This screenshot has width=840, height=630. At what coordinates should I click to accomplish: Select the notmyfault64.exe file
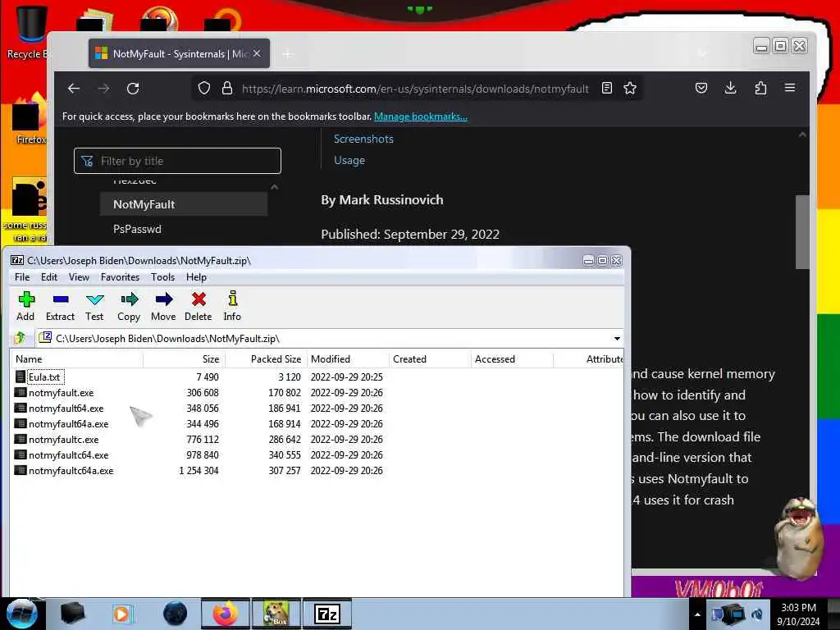tap(66, 409)
